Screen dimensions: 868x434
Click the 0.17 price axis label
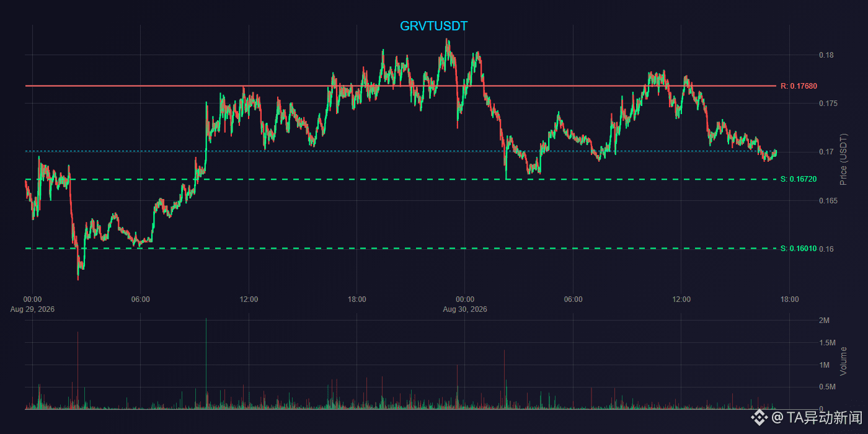(x=826, y=152)
